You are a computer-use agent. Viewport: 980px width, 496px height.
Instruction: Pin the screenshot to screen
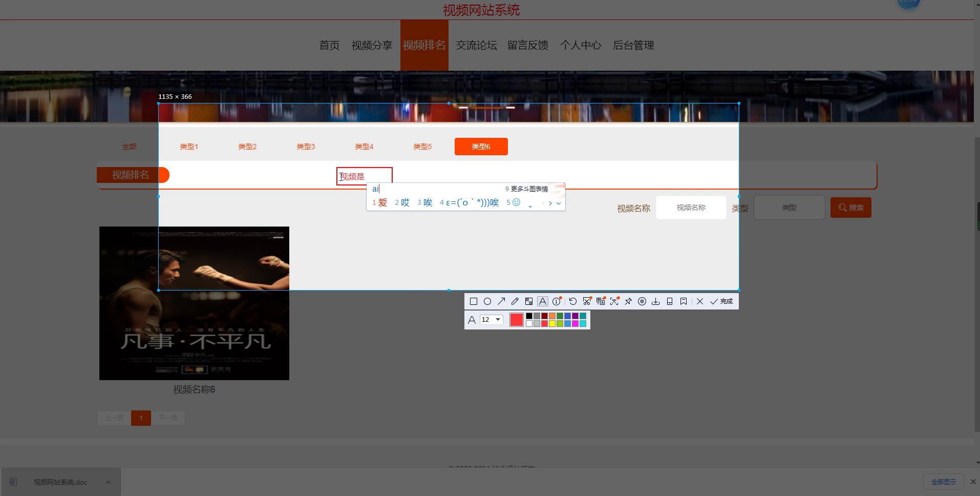click(x=628, y=301)
